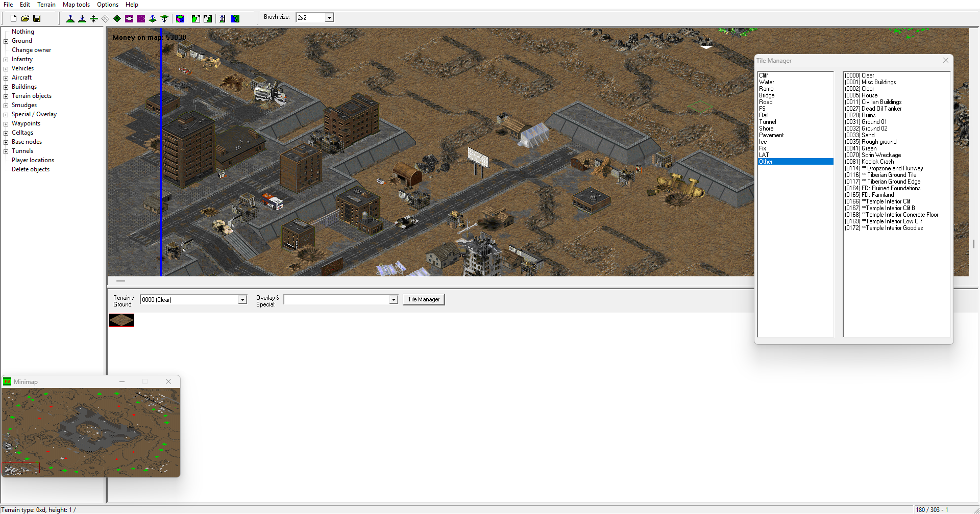Click the Open map folder icon
The height and width of the screenshot is (514, 980).
[25, 18]
